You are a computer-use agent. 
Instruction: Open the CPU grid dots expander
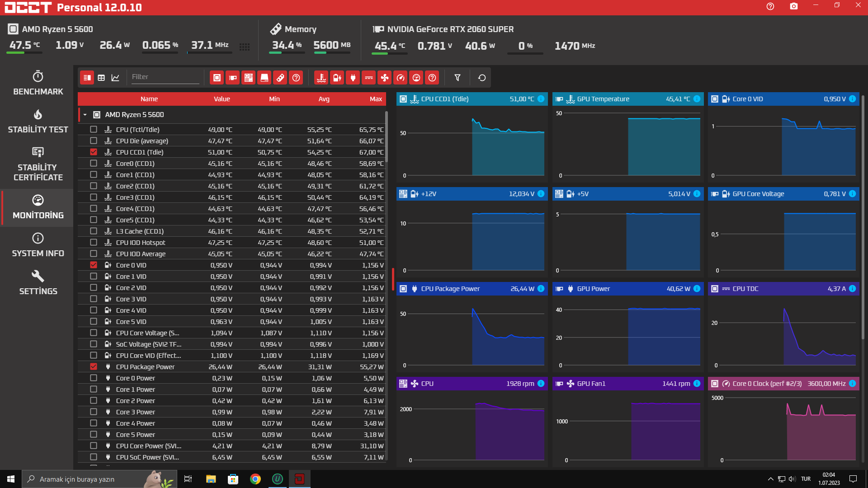[x=245, y=47]
